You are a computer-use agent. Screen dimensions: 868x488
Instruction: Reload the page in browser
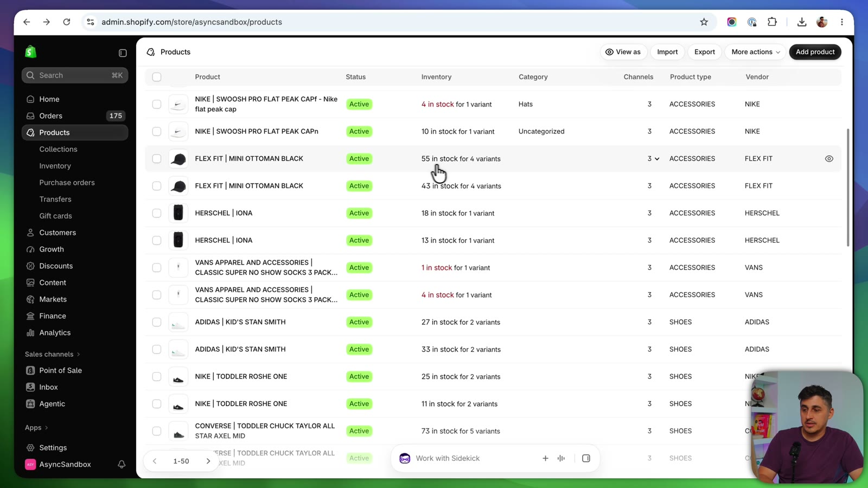click(x=67, y=22)
